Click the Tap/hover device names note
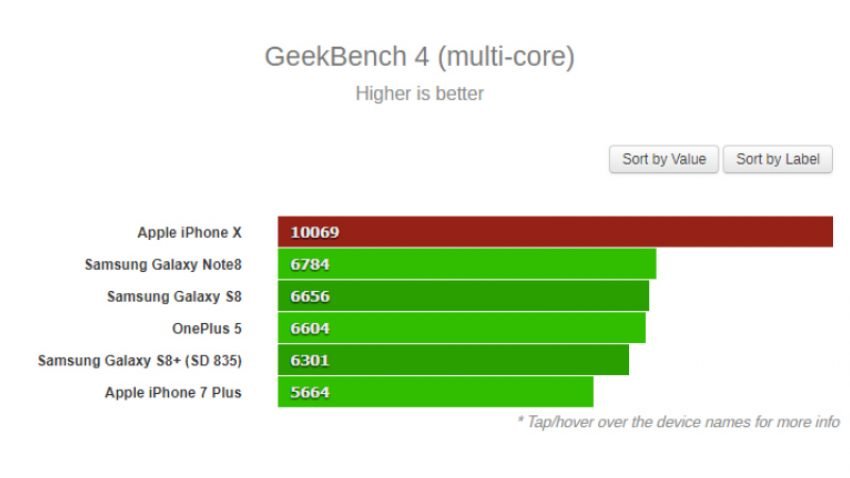The width and height of the screenshot is (850, 478). click(x=678, y=422)
